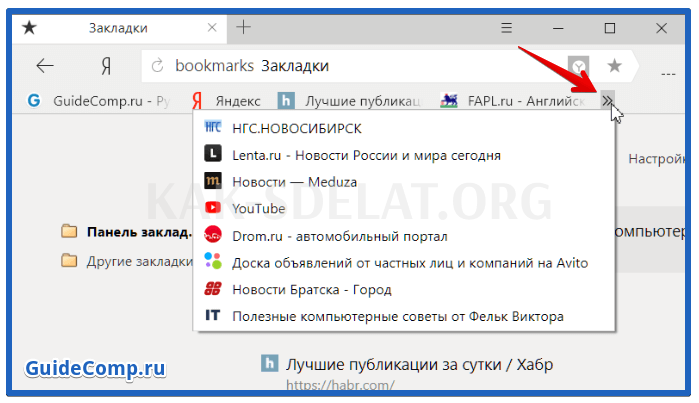Click the Yandex protect icon in address bar
The width and height of the screenshot is (699, 403).
(x=578, y=66)
